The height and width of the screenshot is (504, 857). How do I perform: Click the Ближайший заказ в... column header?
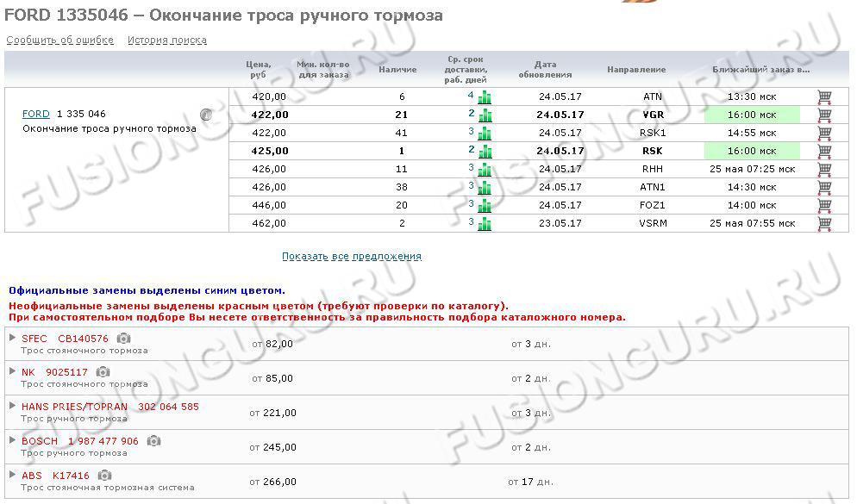(x=760, y=69)
